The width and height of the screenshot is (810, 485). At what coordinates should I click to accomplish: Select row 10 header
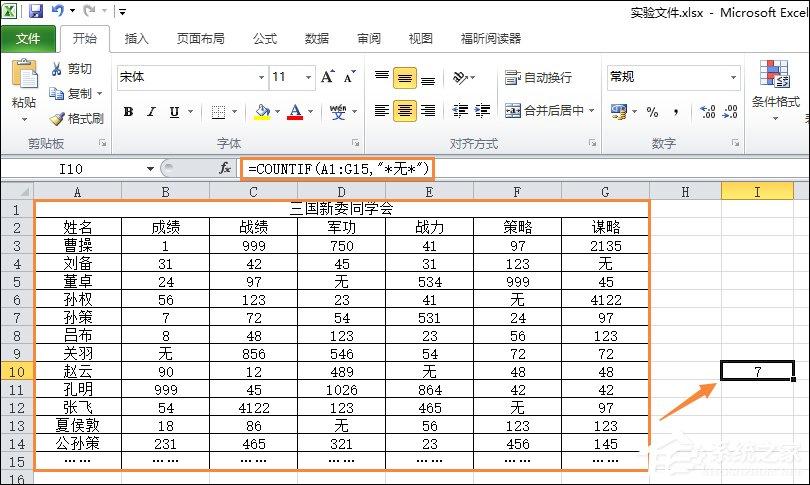tap(17, 371)
